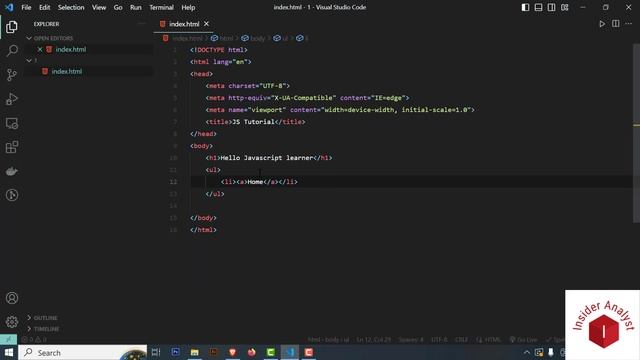The height and width of the screenshot is (360, 640).
Task: Open Brave browser from the taskbar
Action: coord(232,352)
